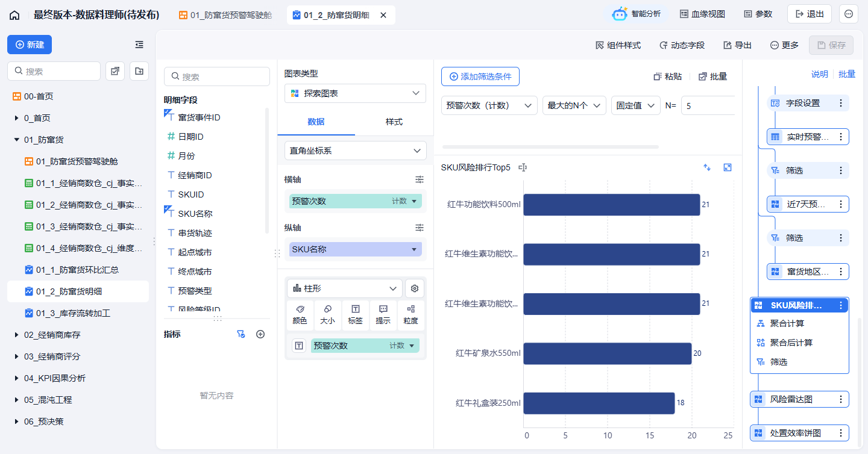This screenshot has width=868, height=454.
Task: Click the label text icon next to 预警次数
Action: (x=299, y=346)
